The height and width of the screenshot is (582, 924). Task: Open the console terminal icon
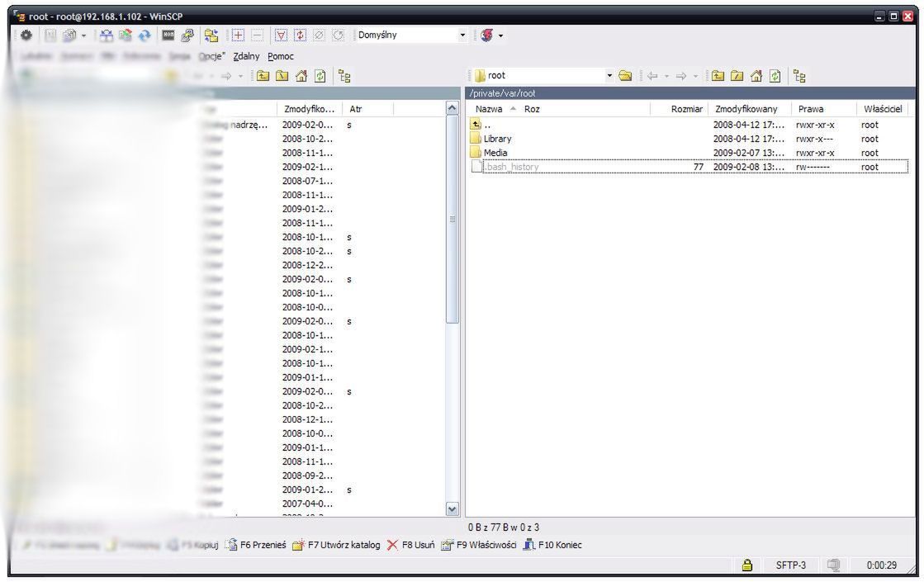coord(168,35)
